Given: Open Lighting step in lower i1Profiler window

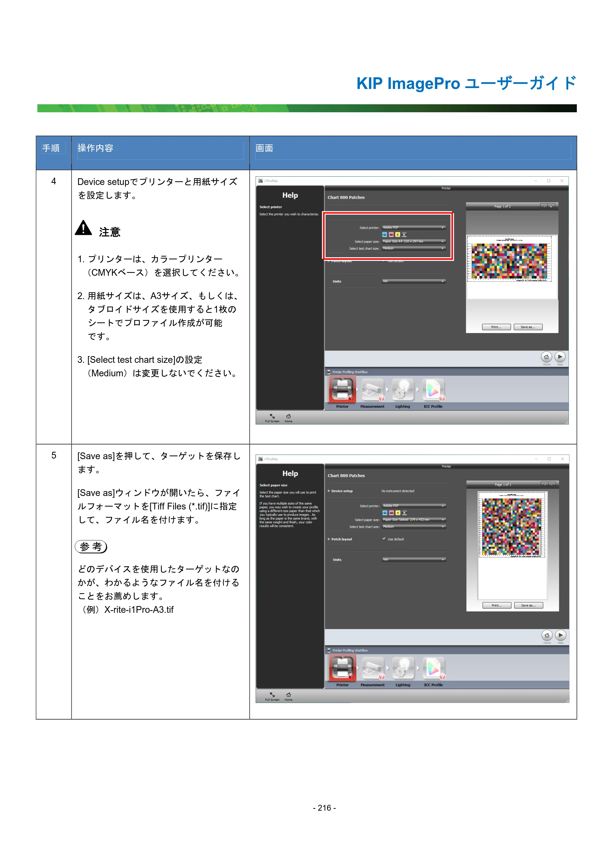Looking at the screenshot, I should (x=403, y=668).
